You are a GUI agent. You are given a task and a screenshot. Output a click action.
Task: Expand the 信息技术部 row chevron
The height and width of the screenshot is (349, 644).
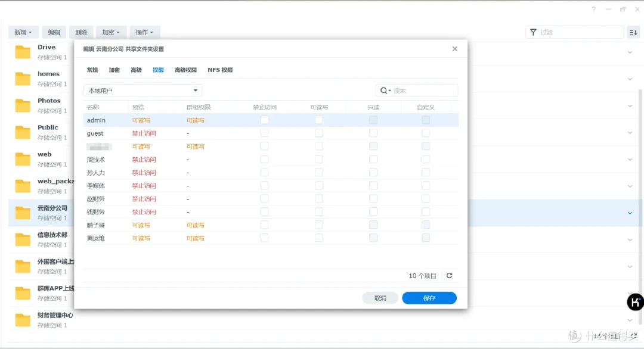tap(630, 240)
